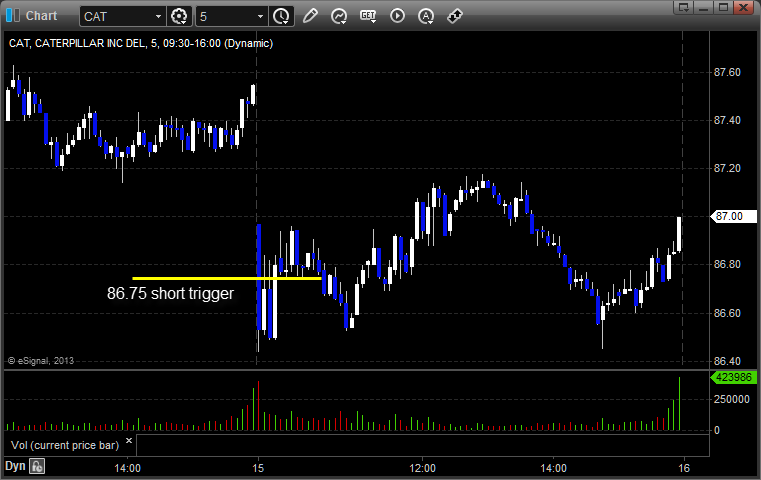Click the Chart window title text
Image resolution: width=761 pixels, height=480 pixels.
coord(41,16)
